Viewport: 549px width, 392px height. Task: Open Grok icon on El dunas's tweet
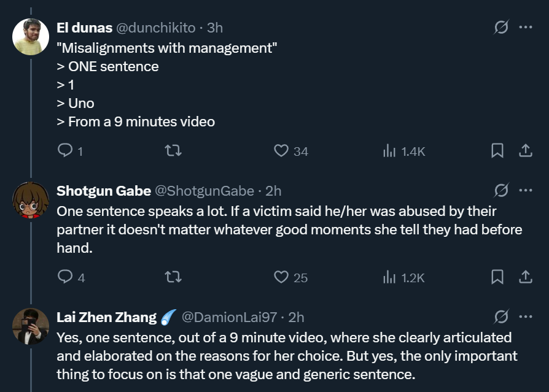click(501, 28)
